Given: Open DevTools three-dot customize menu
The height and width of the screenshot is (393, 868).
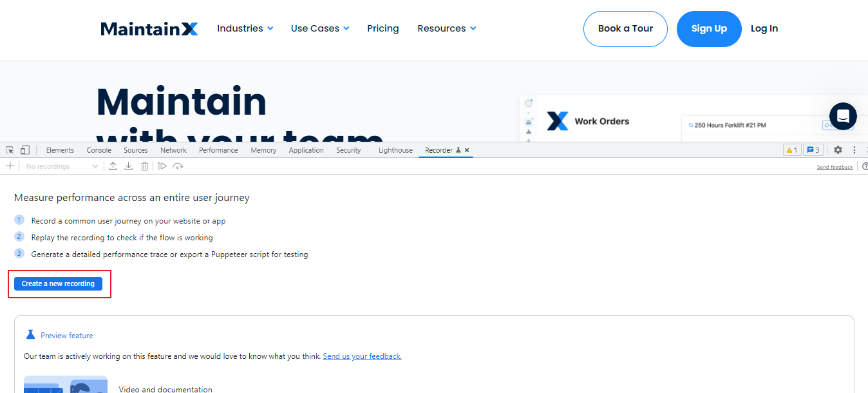Looking at the screenshot, I should (854, 150).
